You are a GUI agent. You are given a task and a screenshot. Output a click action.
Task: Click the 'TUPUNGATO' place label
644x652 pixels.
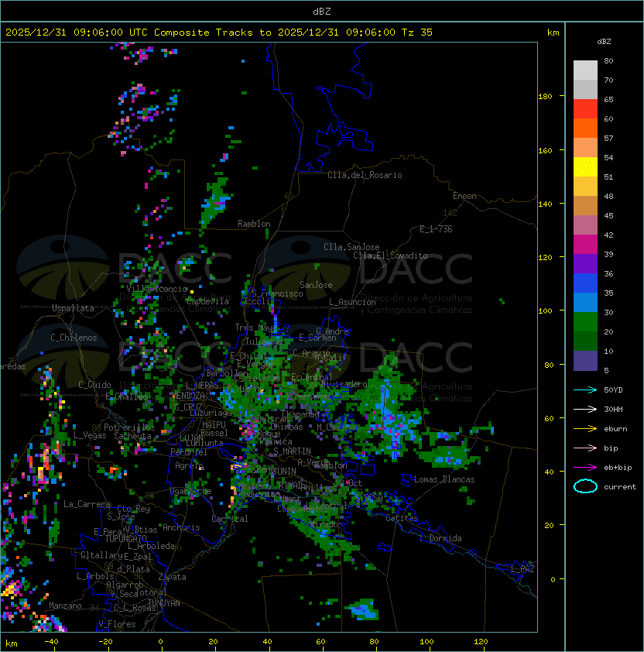(x=125, y=538)
